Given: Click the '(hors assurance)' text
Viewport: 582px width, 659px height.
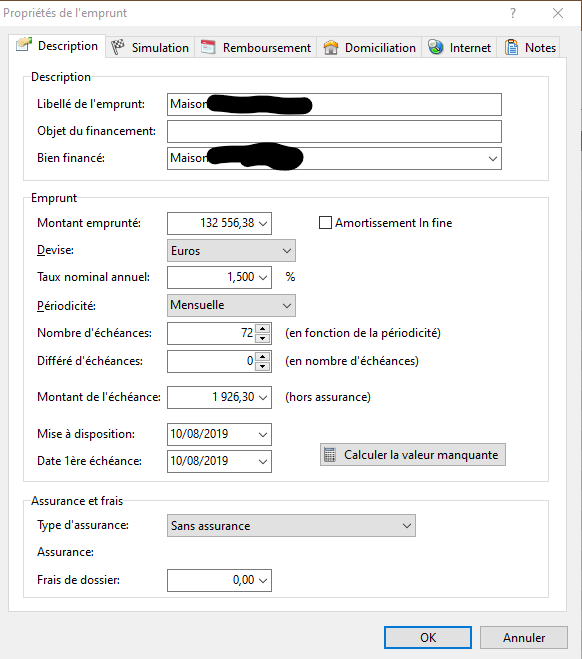Looking at the screenshot, I should 328,397.
